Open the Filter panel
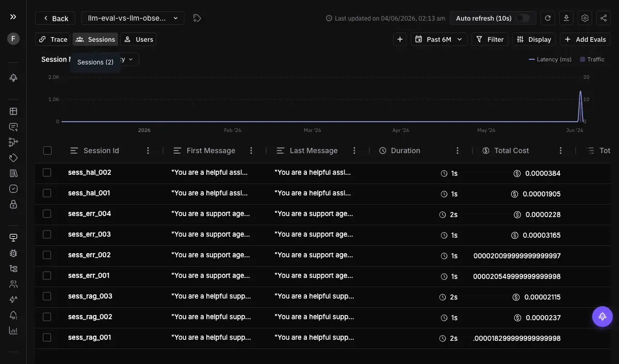This screenshot has height=364, width=619. click(x=490, y=39)
